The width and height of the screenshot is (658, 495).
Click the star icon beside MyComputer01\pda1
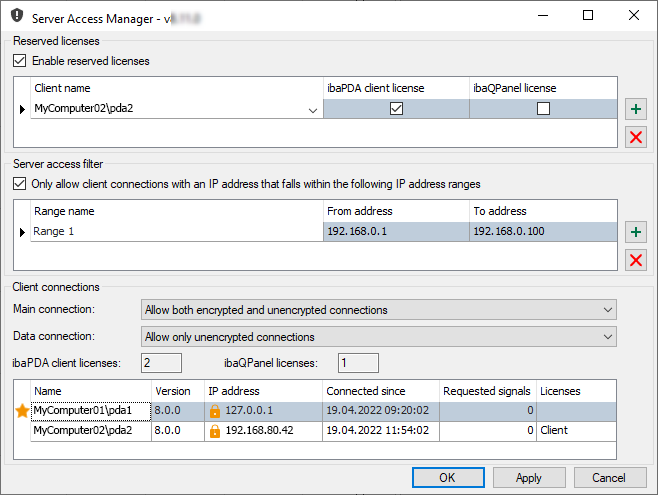(21, 410)
